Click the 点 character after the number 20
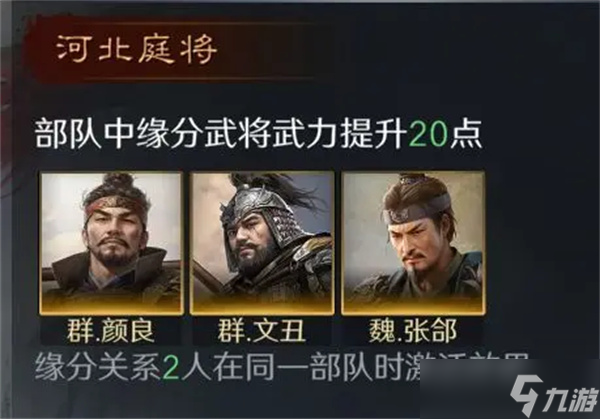The image size is (600, 419). click(x=466, y=134)
